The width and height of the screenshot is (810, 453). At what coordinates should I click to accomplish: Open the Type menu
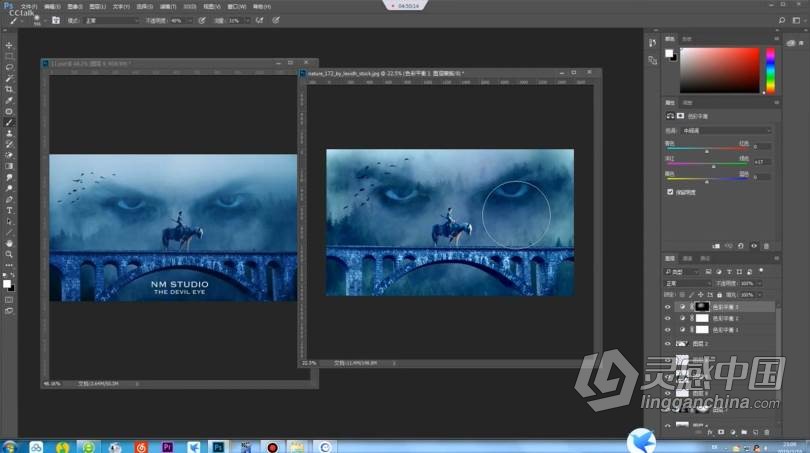point(121,7)
